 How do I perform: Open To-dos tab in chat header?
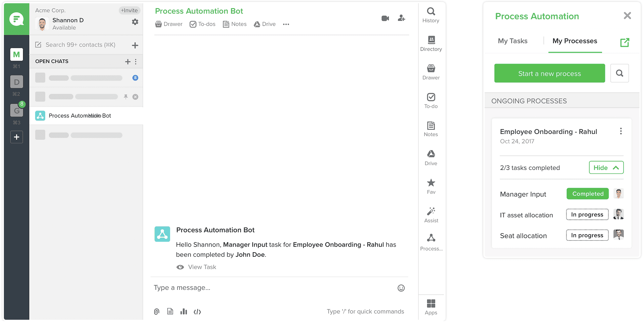click(x=202, y=24)
